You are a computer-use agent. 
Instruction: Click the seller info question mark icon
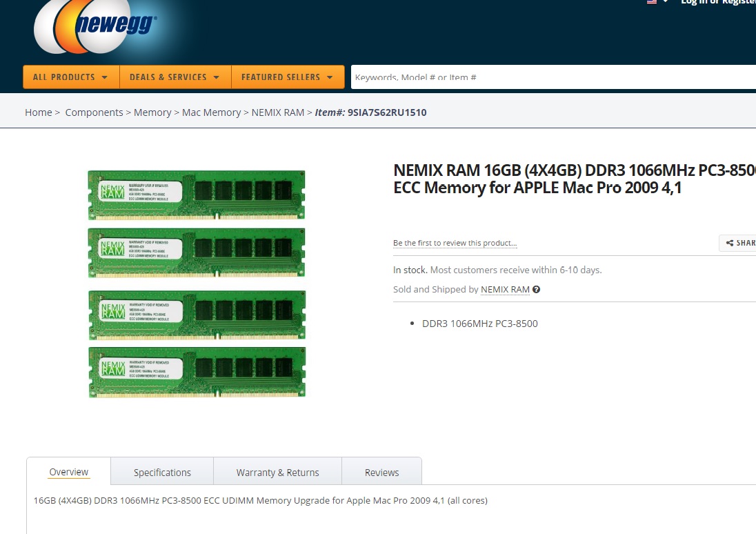pyautogui.click(x=536, y=290)
